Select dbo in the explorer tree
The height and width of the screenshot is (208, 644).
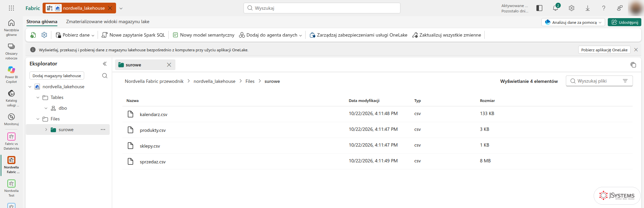click(x=63, y=108)
